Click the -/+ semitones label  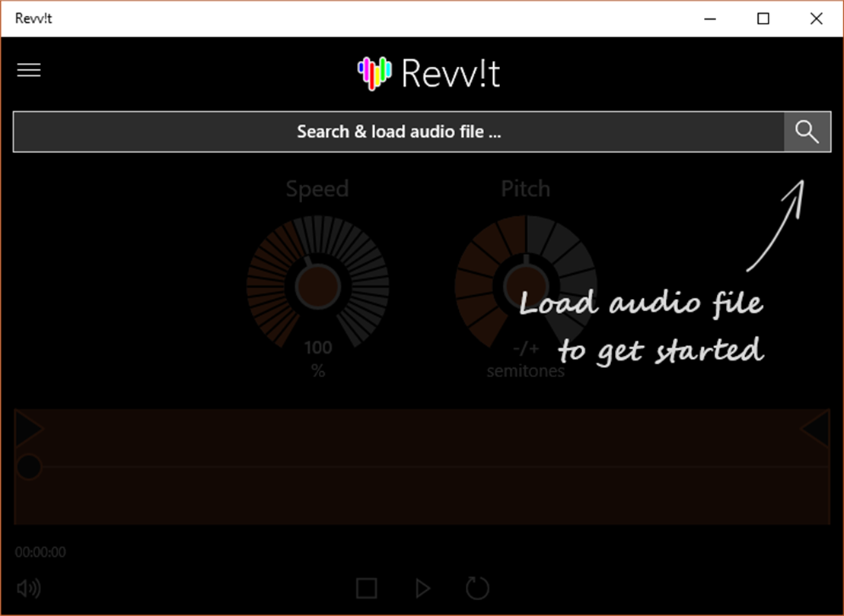coord(526,360)
